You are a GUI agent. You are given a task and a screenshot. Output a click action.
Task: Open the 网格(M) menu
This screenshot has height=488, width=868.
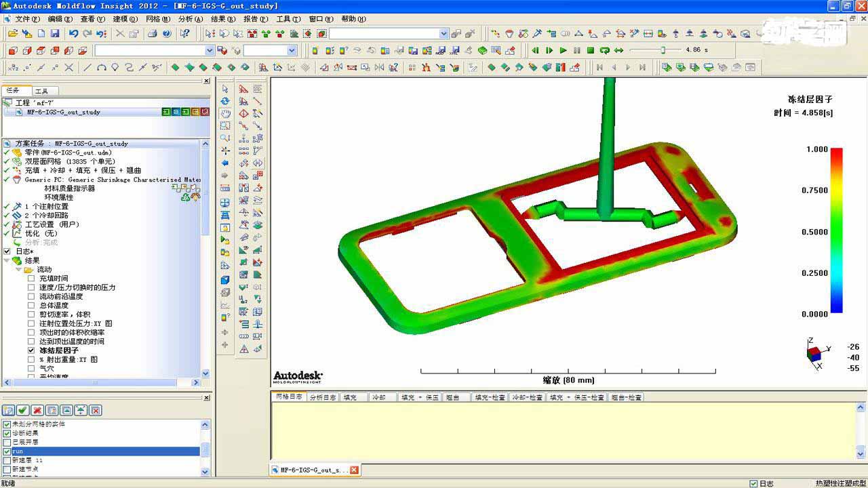tap(157, 19)
